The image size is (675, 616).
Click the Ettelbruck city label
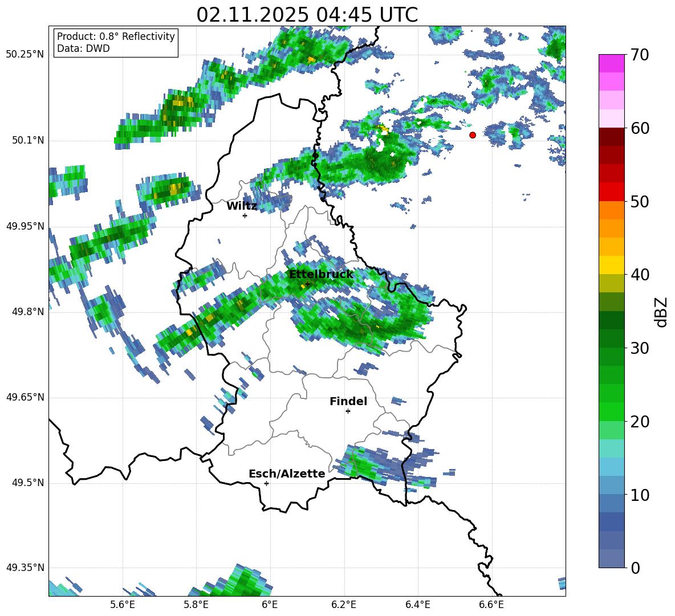point(321,275)
